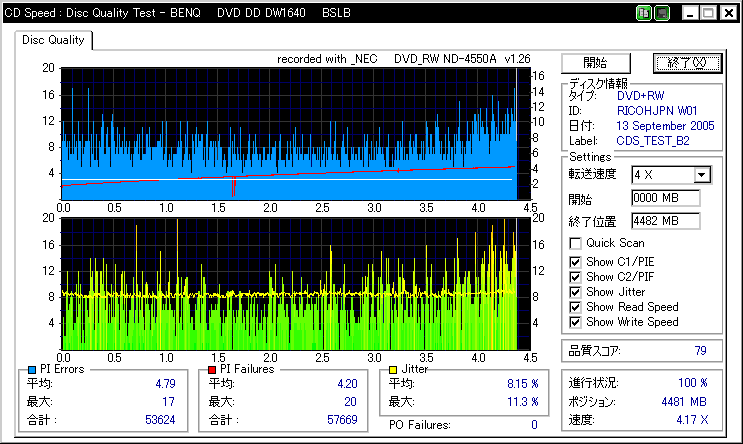Click the 開始 start button
The height and width of the screenshot is (444, 743).
click(x=596, y=63)
